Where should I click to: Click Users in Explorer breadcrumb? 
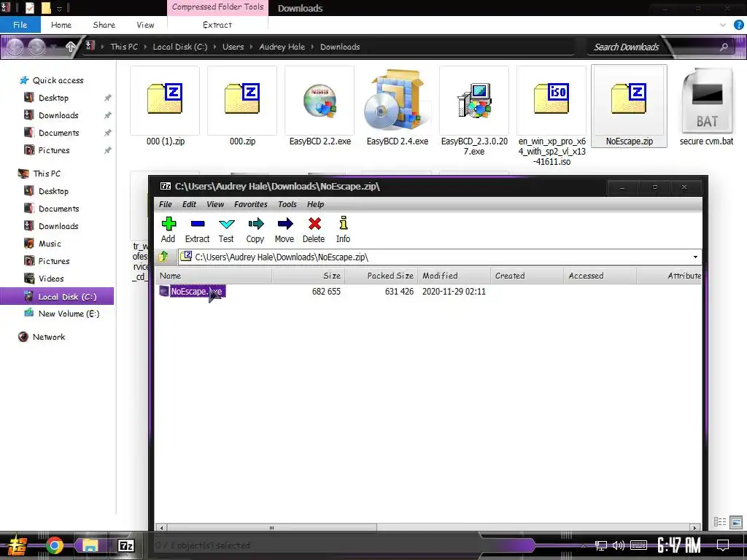pos(233,47)
